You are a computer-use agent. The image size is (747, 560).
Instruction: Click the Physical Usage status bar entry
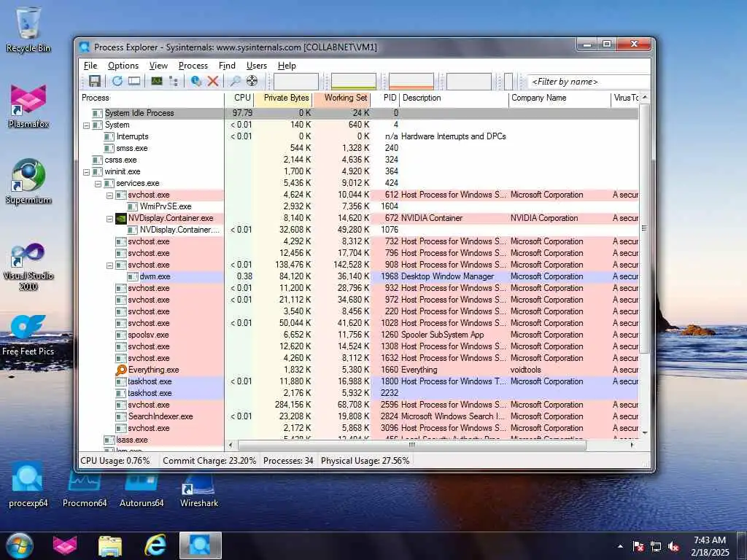coord(365,461)
